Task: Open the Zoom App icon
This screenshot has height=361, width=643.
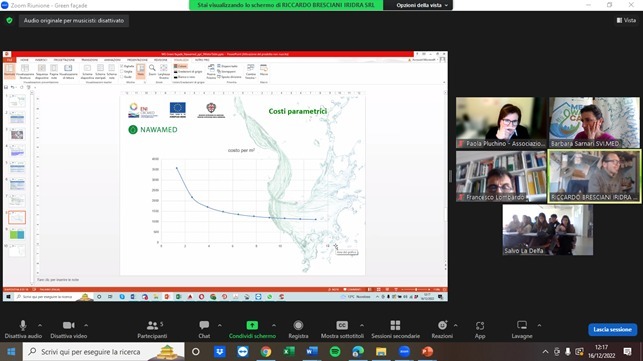Action: point(480,329)
